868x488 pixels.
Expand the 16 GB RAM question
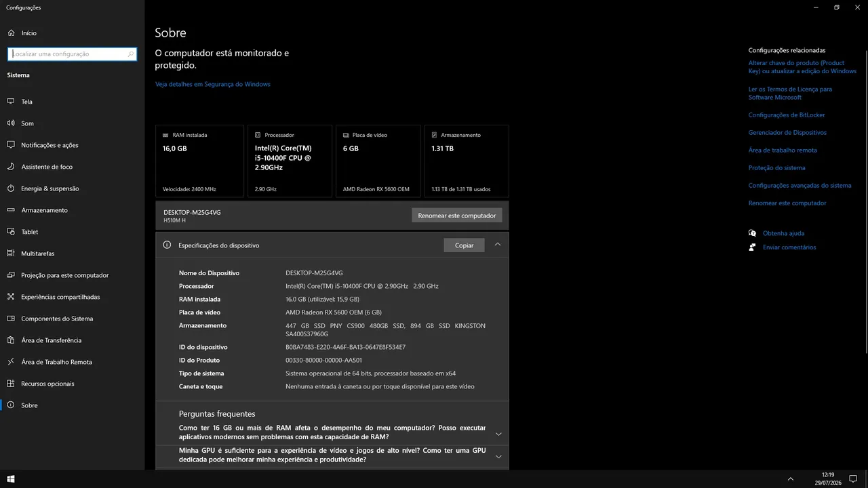pyautogui.click(x=498, y=434)
